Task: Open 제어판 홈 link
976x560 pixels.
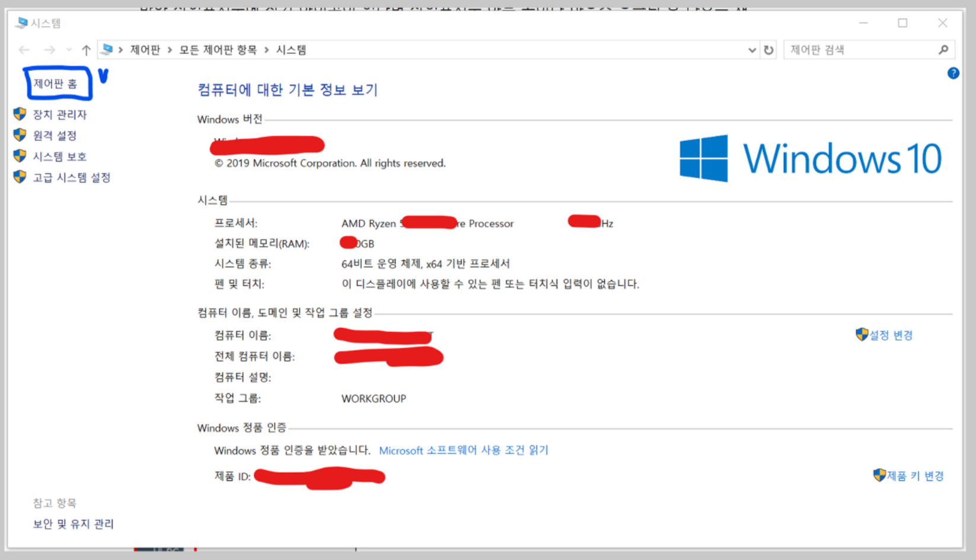Action: 55,84
